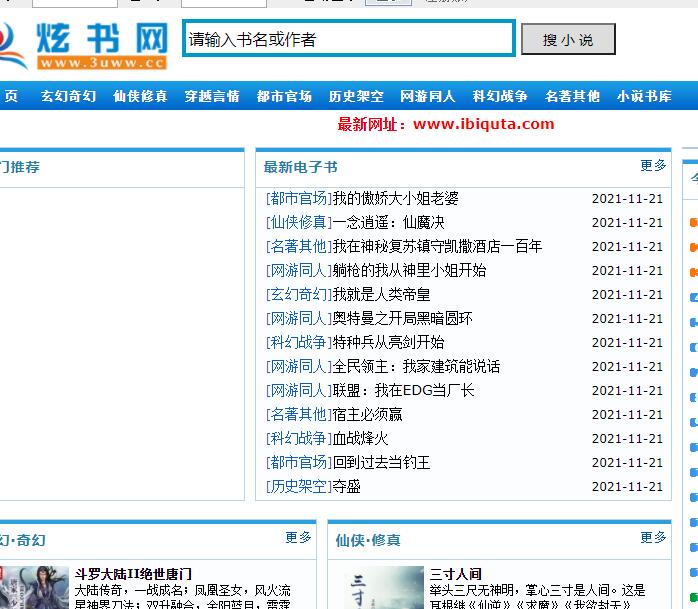Screen dimensions: 698x609
Task: Open the book 一念逍遥：仙魔决
Action: pos(389,222)
